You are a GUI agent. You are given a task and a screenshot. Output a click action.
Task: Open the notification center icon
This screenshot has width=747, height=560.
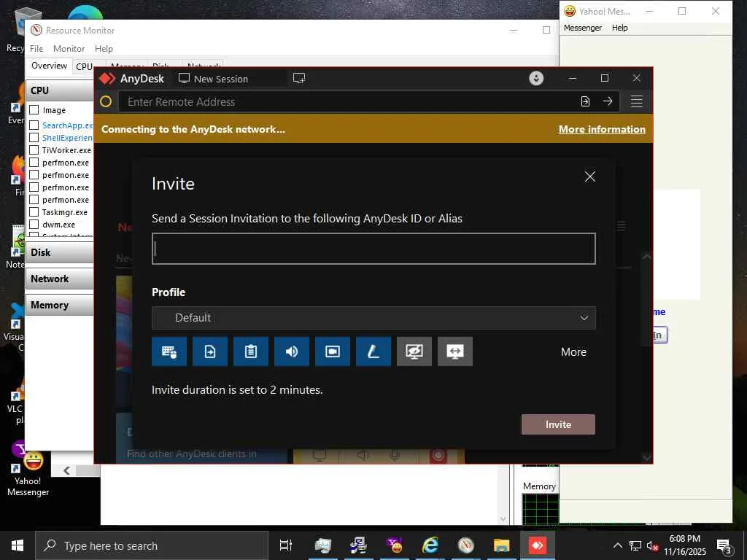coord(724,545)
